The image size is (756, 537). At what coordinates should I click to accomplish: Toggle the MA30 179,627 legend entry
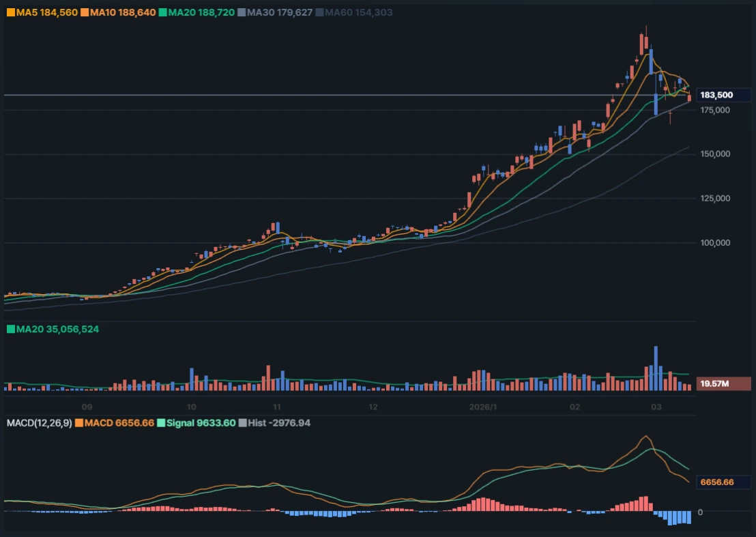(x=276, y=12)
